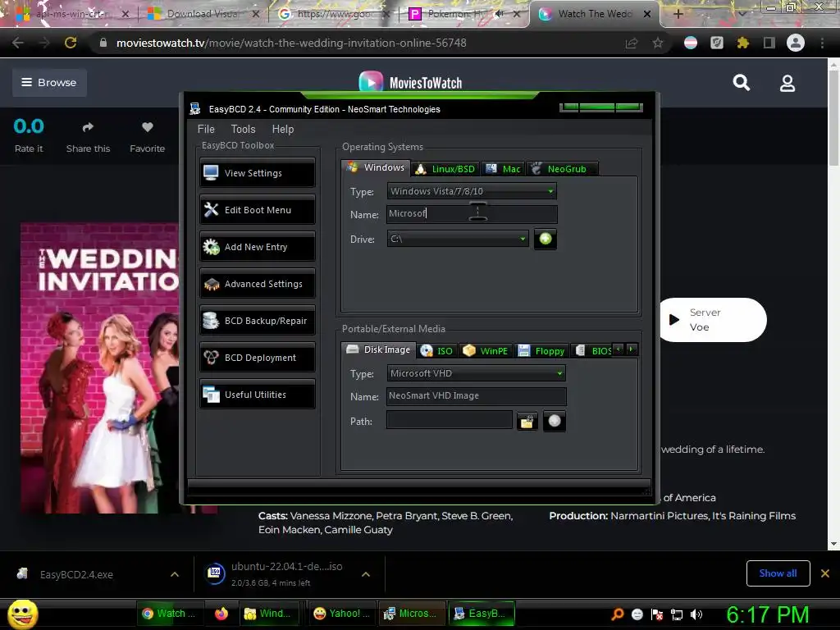Click Share this arrow icon
The width and height of the screenshot is (840, 630).
[x=88, y=127]
